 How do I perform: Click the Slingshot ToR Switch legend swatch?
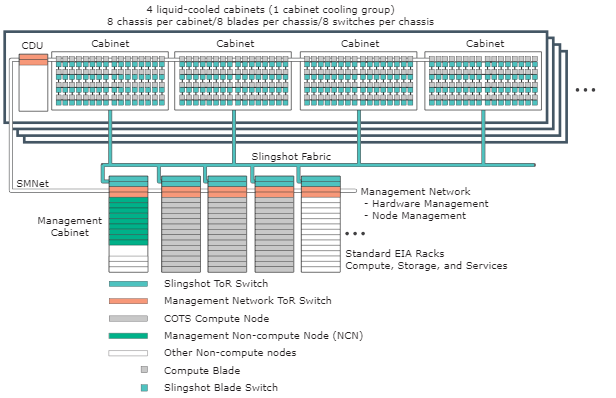(128, 284)
